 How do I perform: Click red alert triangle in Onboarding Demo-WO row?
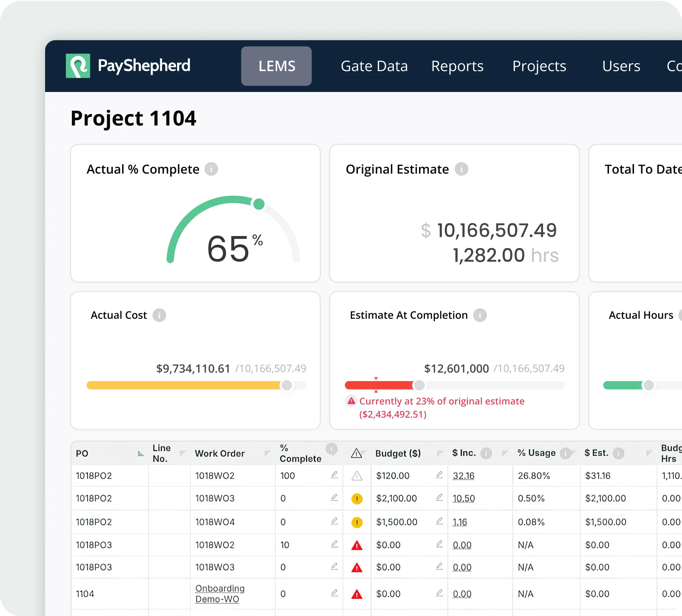point(357,594)
